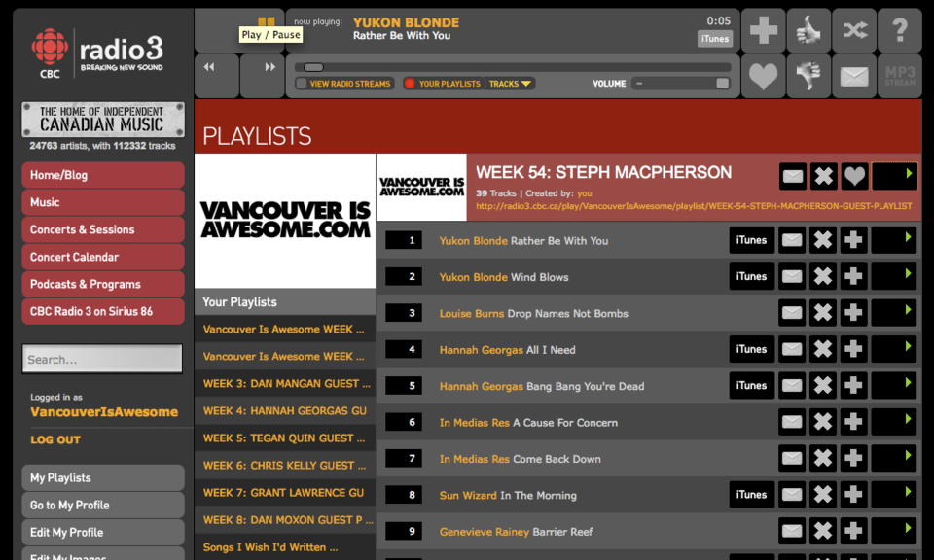Open the Week 54 playlist URL link
The width and height of the screenshot is (934, 560).
click(694, 206)
